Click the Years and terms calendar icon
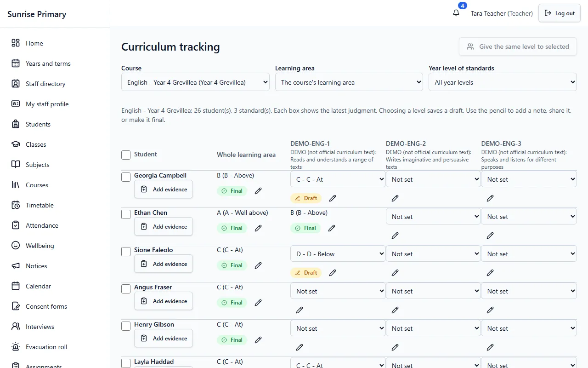Image resolution: width=588 pixels, height=368 pixels. 16,63
